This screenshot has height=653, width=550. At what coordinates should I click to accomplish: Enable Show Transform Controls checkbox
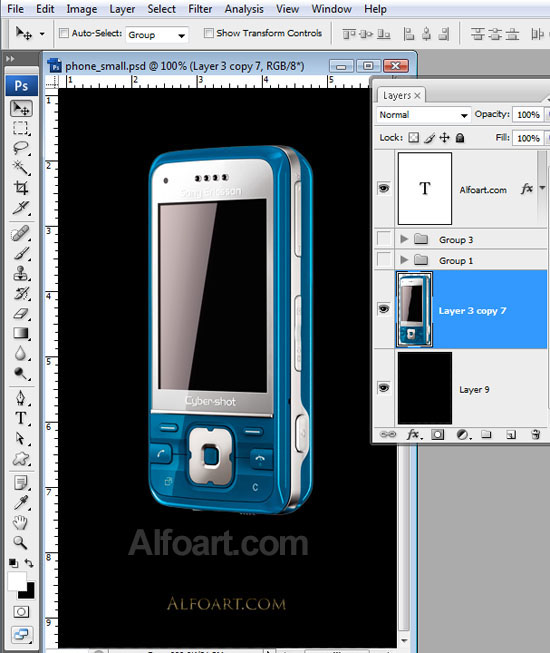[209, 33]
